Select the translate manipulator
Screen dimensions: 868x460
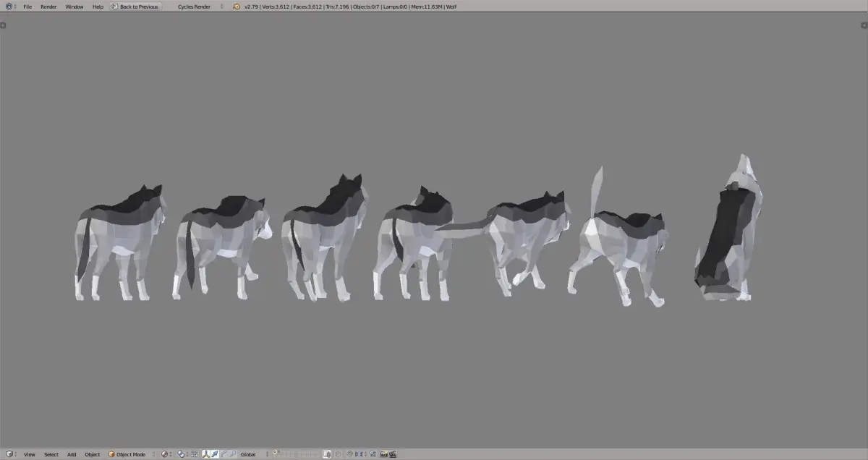[x=214, y=454]
